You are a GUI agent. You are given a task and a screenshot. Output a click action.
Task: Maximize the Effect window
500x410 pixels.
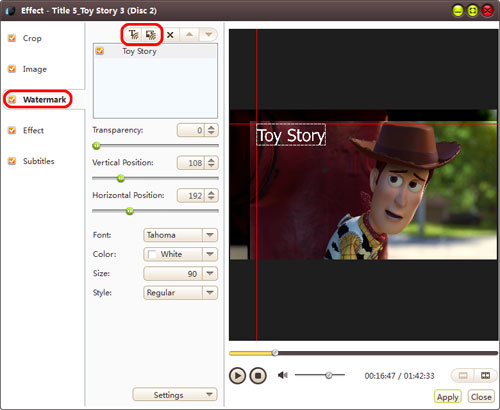click(x=473, y=11)
